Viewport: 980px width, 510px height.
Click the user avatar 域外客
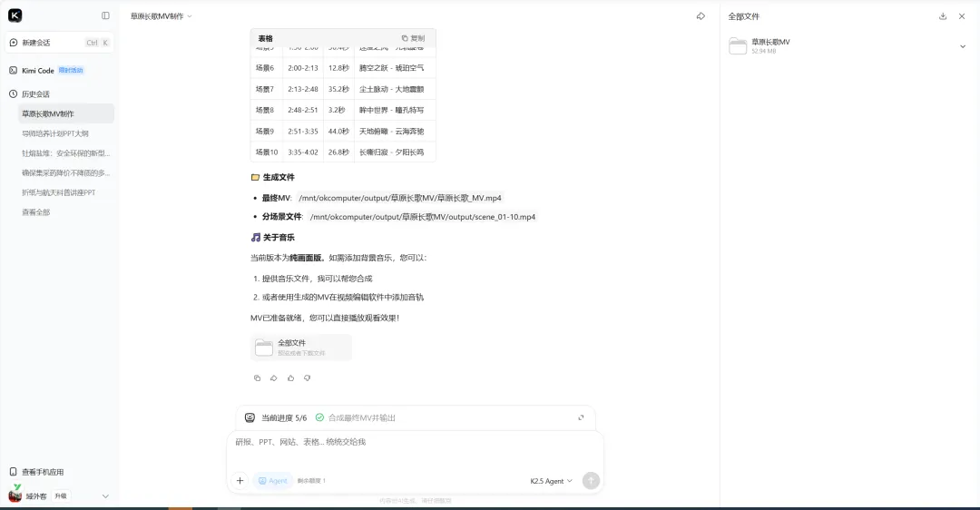[x=15, y=495]
